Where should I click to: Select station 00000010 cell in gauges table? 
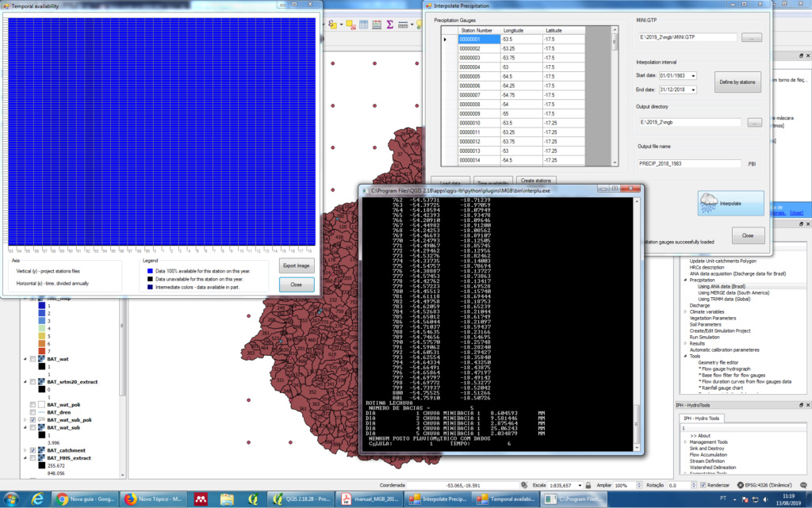(x=479, y=123)
